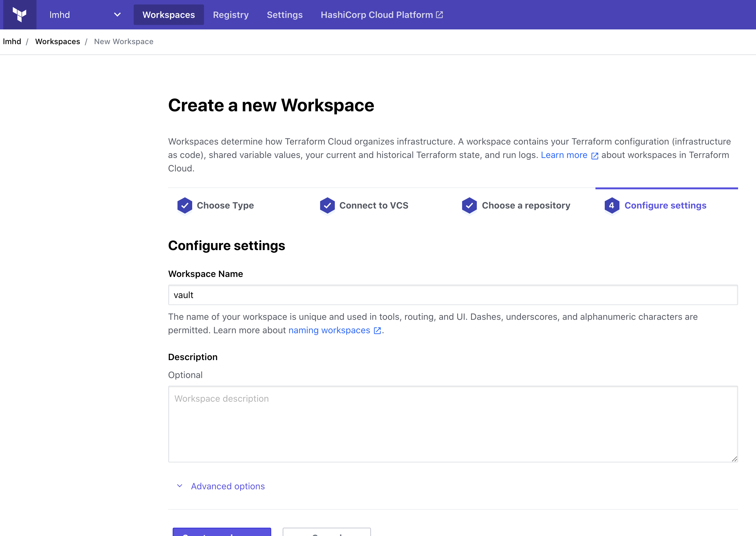
Task: Open the Workspaces navigation tab
Action: pos(169,14)
